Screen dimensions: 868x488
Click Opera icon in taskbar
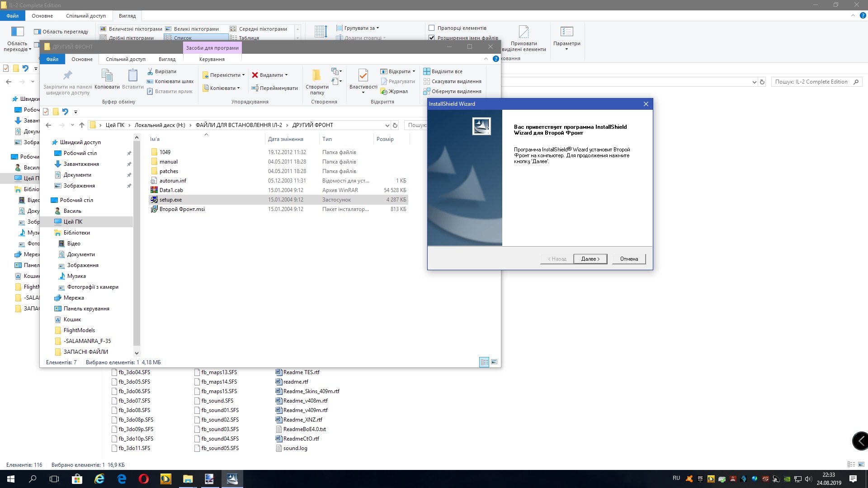144,479
